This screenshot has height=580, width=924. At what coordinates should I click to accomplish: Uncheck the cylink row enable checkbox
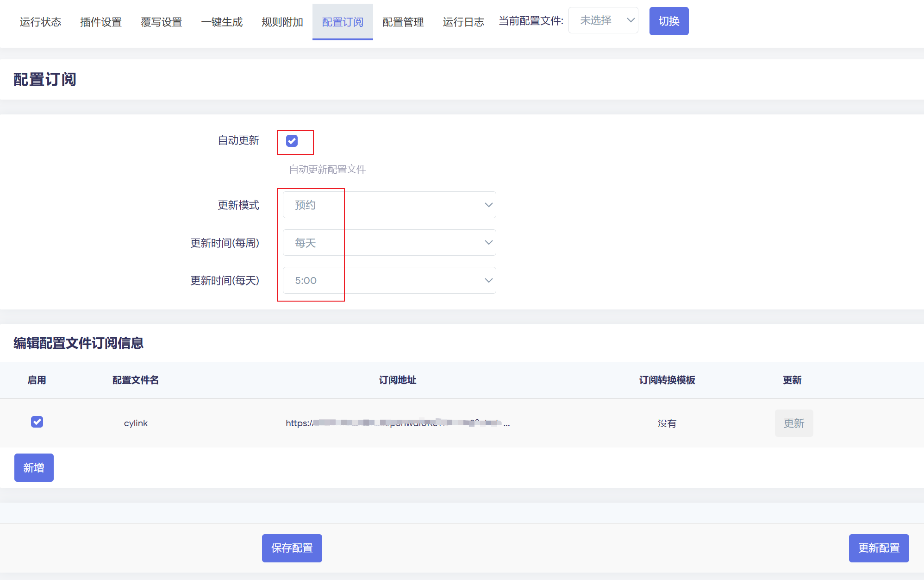pos(37,422)
